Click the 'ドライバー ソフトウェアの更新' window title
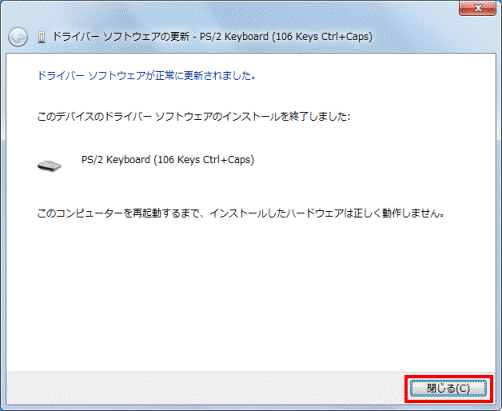 [x=212, y=36]
